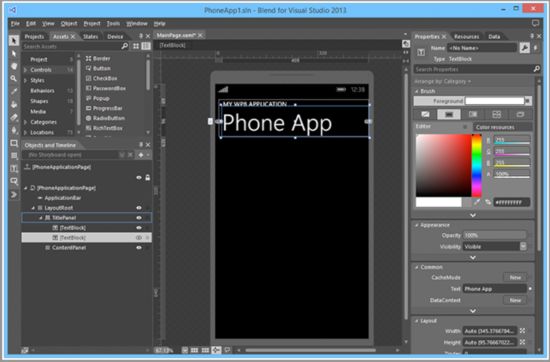Collapse the Appearance section
Screen dimensions: 550x362
click(x=417, y=225)
